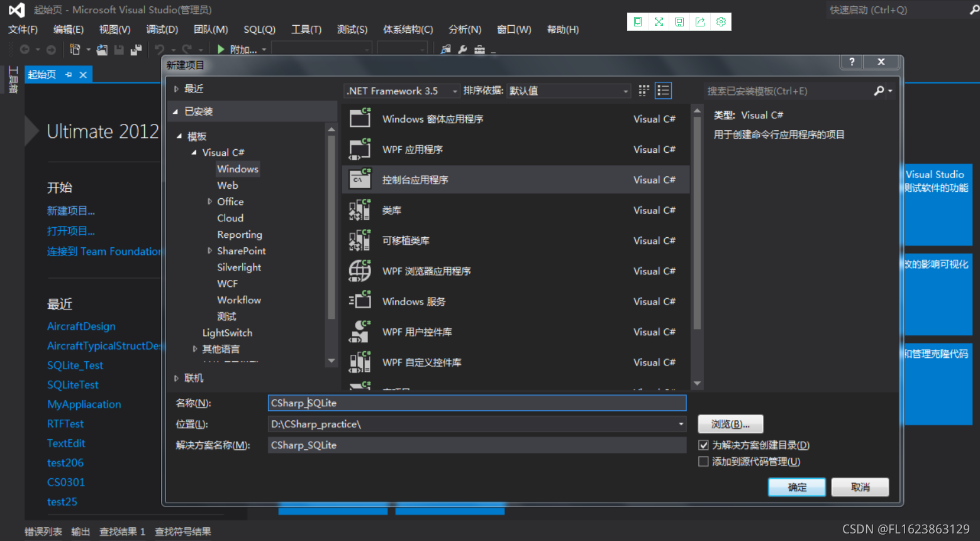Open recent project SQLite_Test
Screen dimensions: 980x541
75,365
